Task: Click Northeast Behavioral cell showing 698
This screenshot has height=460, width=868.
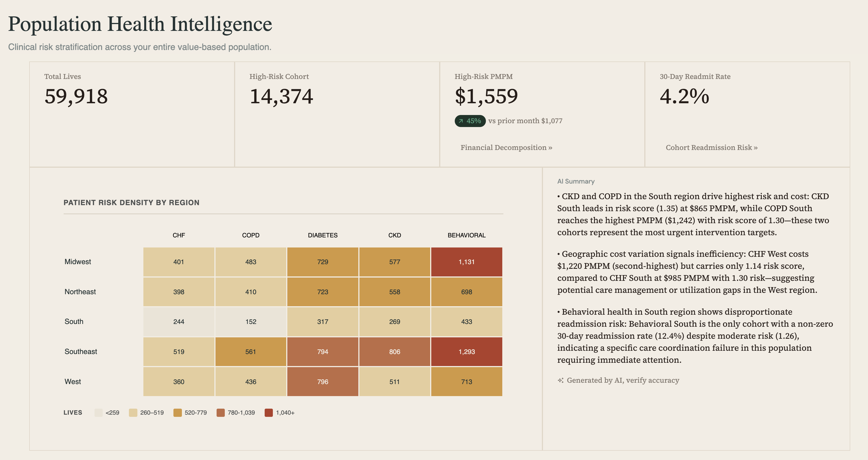Action: click(467, 292)
